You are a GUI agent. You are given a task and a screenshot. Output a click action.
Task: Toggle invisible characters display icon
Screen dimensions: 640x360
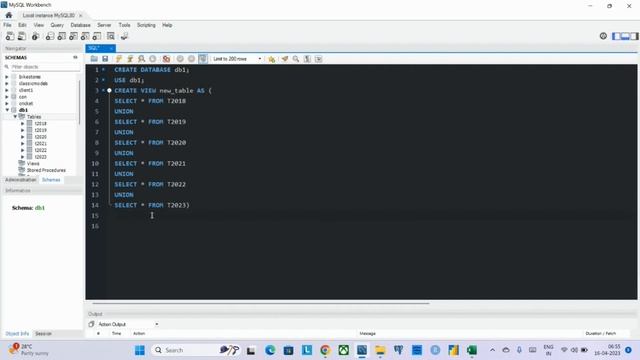pyautogui.click(x=307, y=59)
